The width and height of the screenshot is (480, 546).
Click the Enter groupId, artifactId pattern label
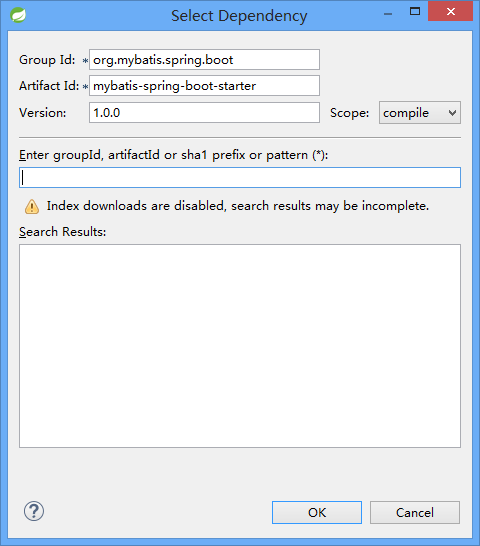173,155
